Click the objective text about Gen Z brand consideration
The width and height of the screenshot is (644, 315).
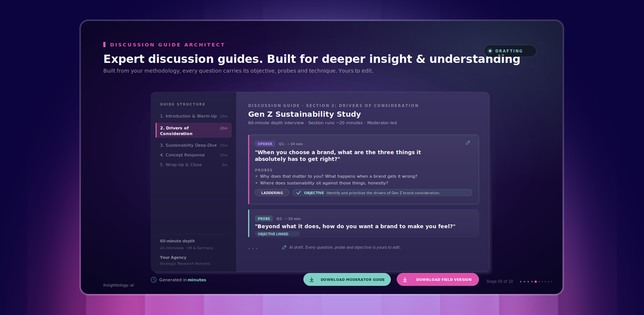click(x=383, y=193)
